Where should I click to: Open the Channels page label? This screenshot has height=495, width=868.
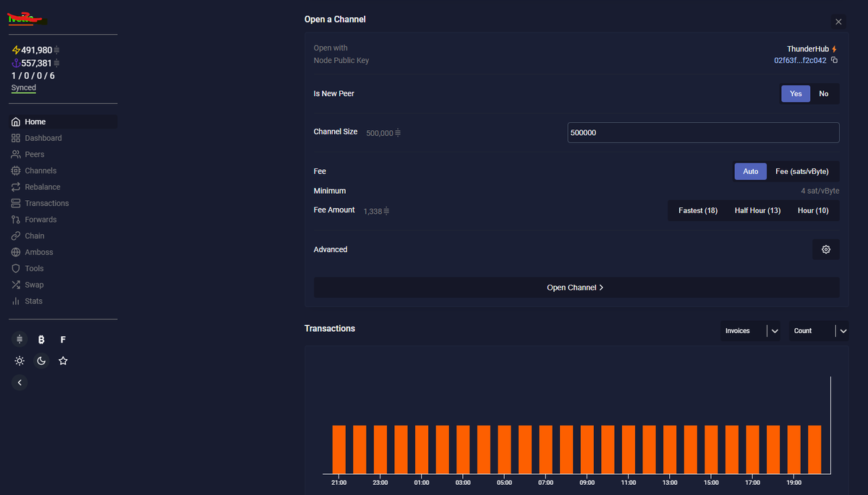click(x=41, y=171)
